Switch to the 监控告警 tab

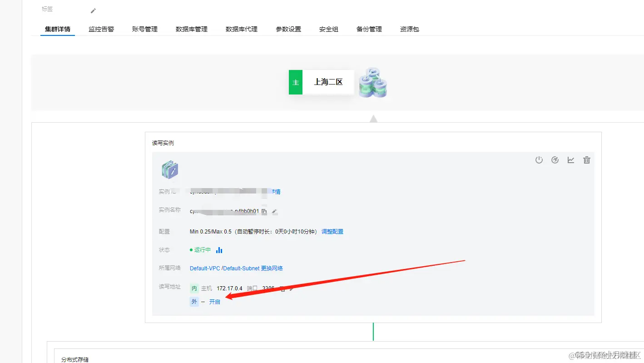(101, 29)
